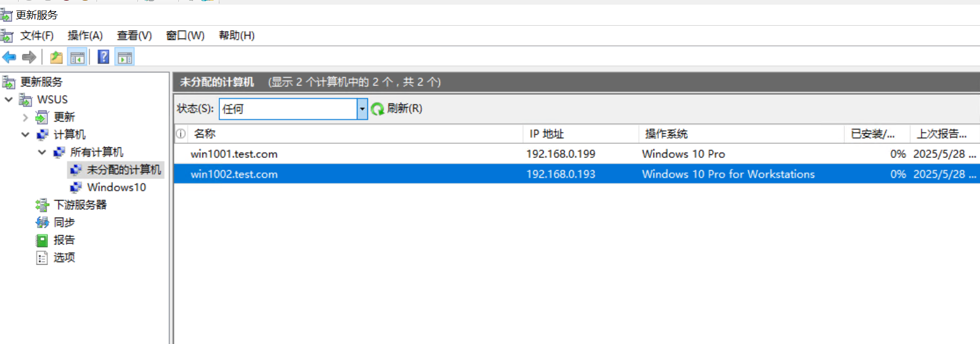Click the WSUS server icon in tree
This screenshot has height=344, width=980.
[x=25, y=99]
